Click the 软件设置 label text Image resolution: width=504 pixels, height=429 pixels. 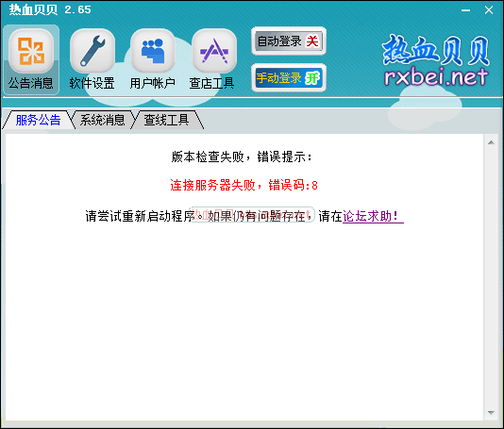[x=92, y=83]
